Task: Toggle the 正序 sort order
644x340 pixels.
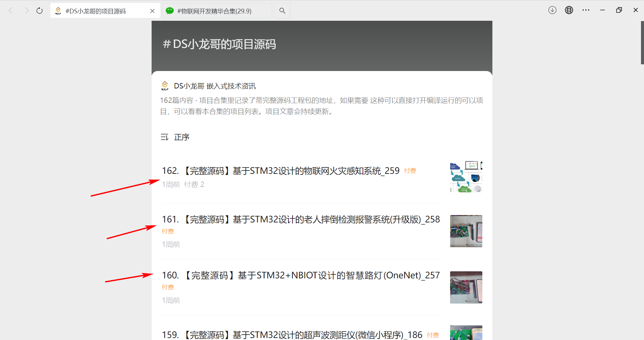Action: pos(182,137)
